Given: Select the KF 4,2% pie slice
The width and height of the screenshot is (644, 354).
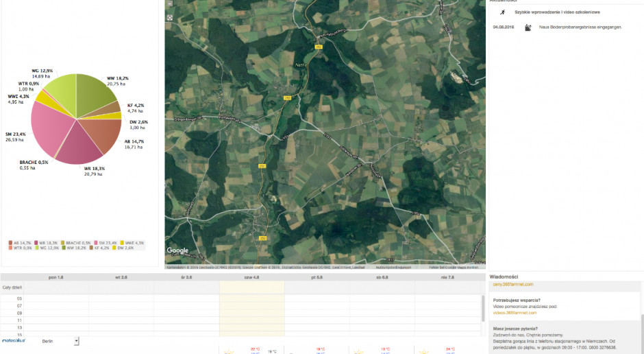Looking at the screenshot, I should pos(110,109).
